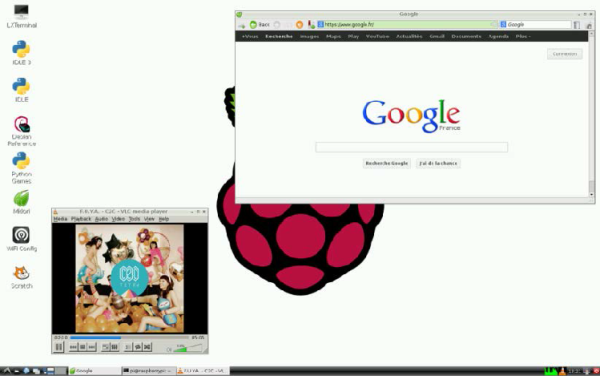The width and height of the screenshot is (600, 376).
Task: Launch Scratch from the desktop
Action: tap(21, 277)
